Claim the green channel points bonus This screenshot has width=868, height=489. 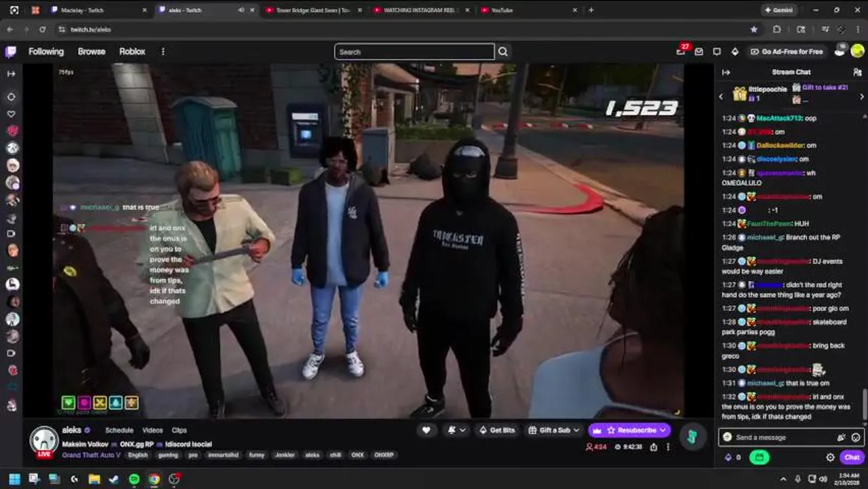(x=759, y=458)
